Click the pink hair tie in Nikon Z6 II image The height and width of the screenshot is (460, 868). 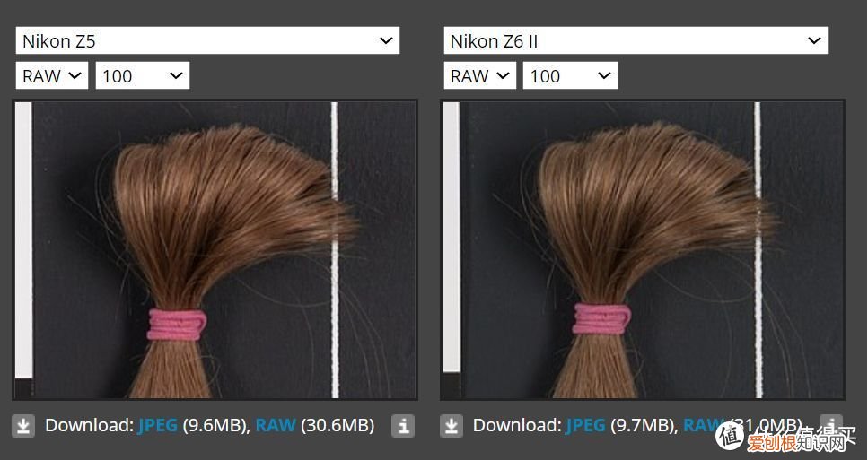click(x=601, y=320)
